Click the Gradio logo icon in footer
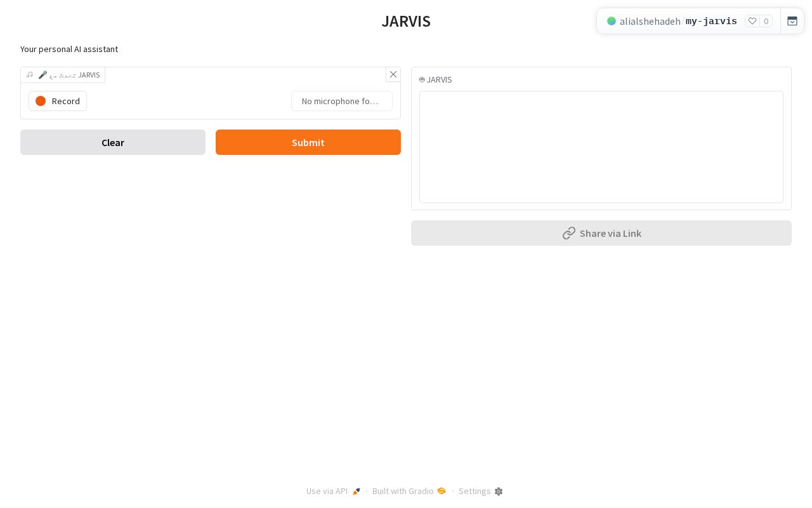Screen dimensions: 812x508 [x=442, y=491]
